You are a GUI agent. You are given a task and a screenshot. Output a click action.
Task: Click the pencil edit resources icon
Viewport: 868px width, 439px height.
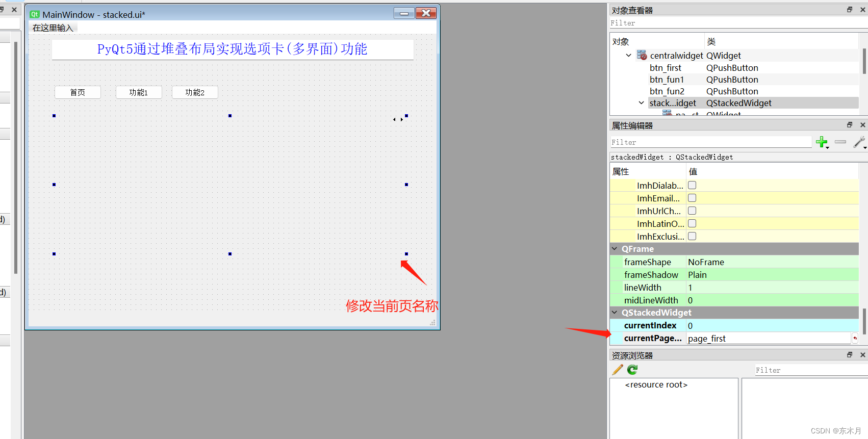(x=618, y=370)
